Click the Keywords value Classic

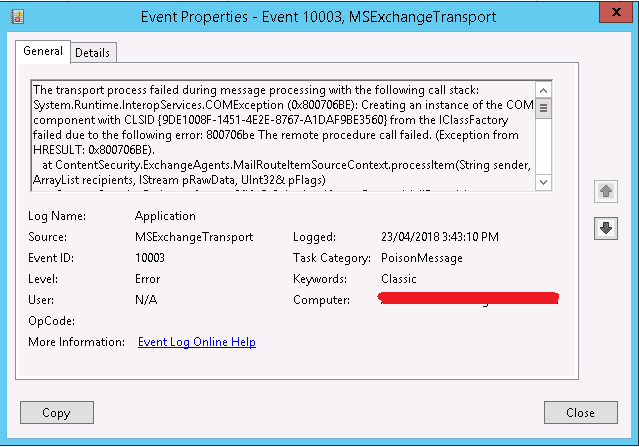(x=399, y=279)
